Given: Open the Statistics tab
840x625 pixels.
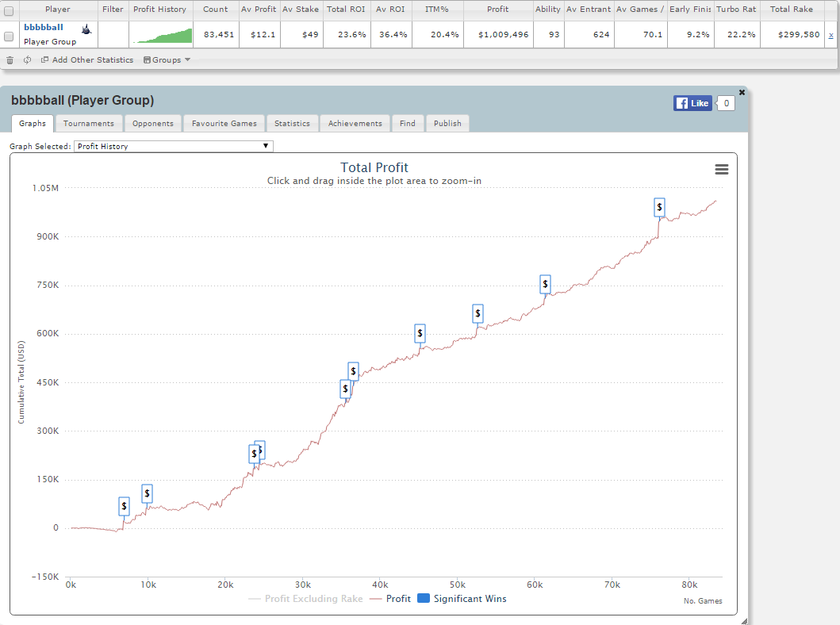Looking at the screenshot, I should (x=292, y=123).
